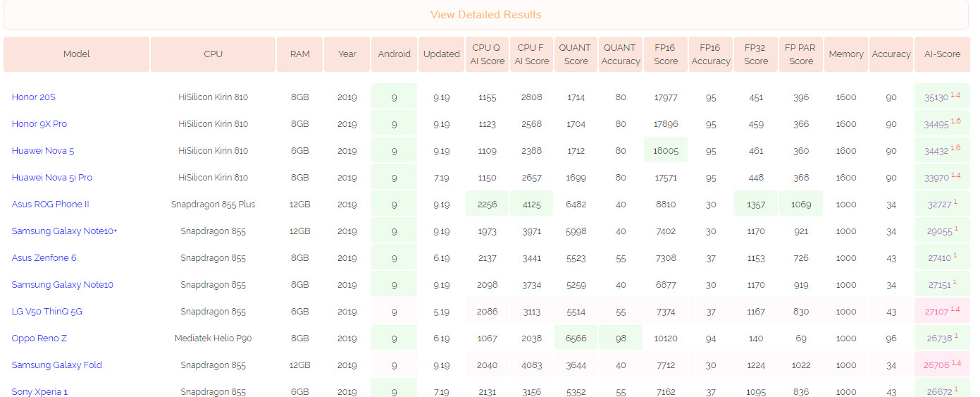Open the Huawei Nova 5i Pro link
The height and width of the screenshot is (397, 980).
(x=52, y=178)
